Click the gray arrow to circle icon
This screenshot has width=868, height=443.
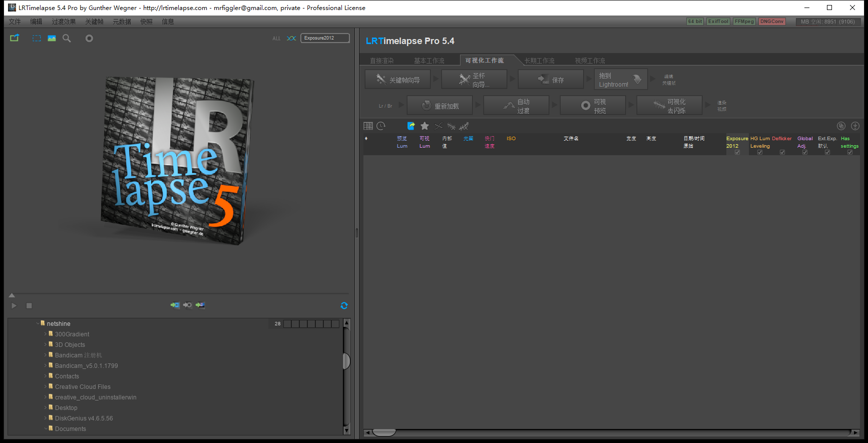[x=188, y=305]
